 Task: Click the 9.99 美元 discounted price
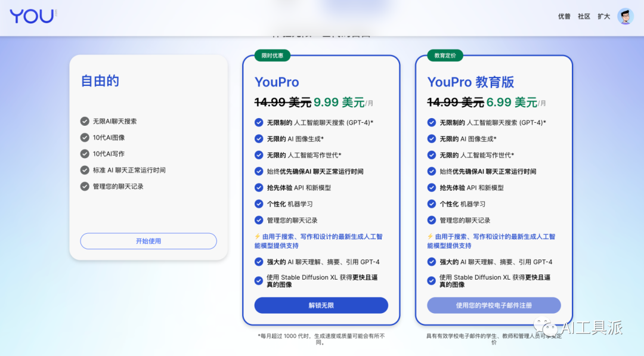click(x=339, y=102)
